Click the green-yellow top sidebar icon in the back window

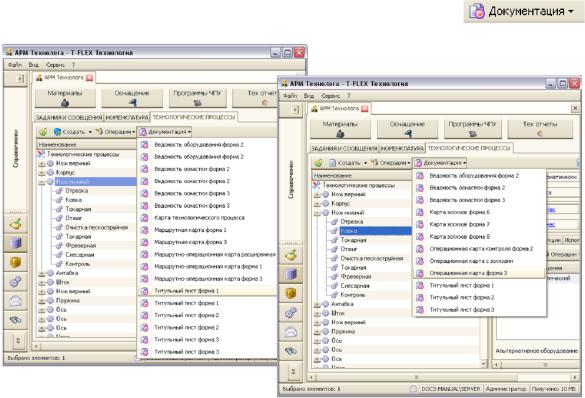(x=15, y=224)
